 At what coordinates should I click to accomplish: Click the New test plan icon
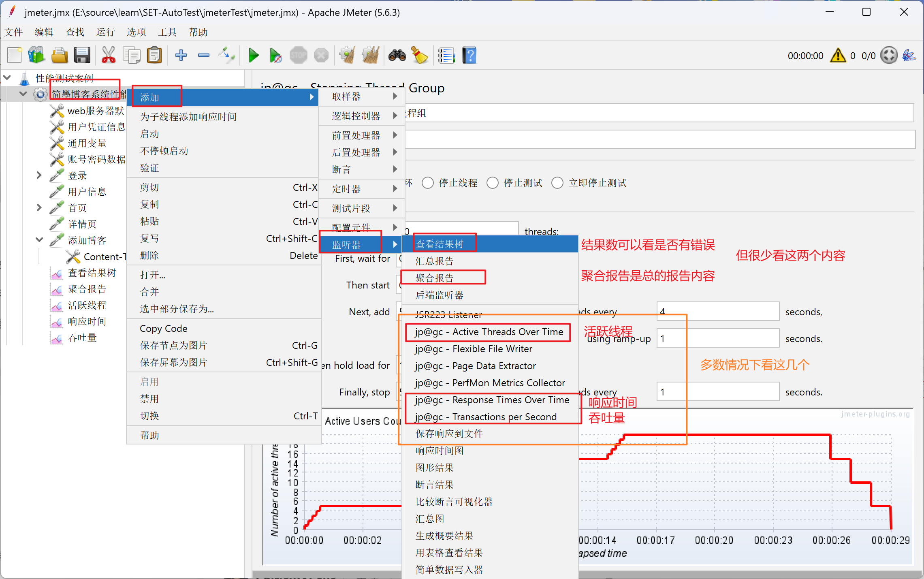15,55
